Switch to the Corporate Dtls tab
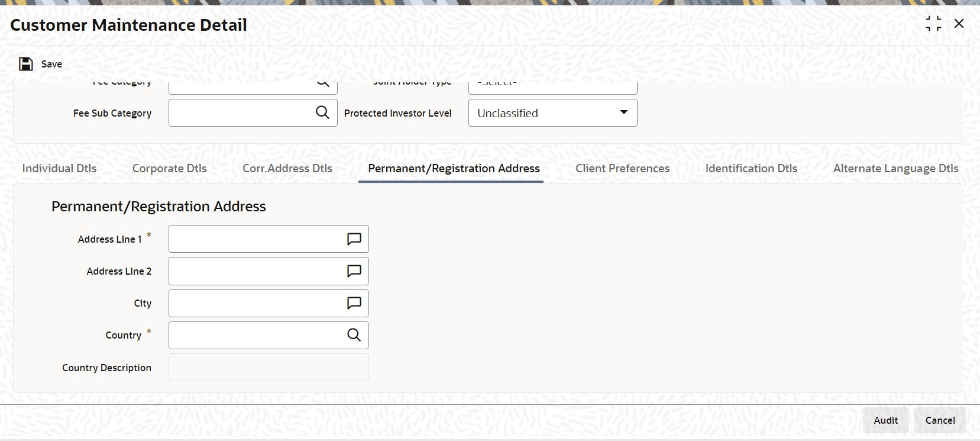980x441 pixels. (170, 168)
